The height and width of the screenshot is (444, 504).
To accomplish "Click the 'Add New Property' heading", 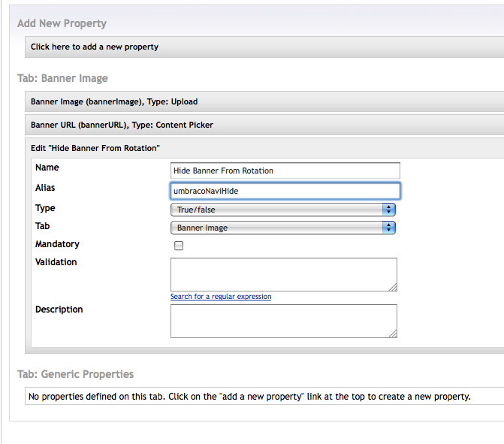I will (x=62, y=24).
